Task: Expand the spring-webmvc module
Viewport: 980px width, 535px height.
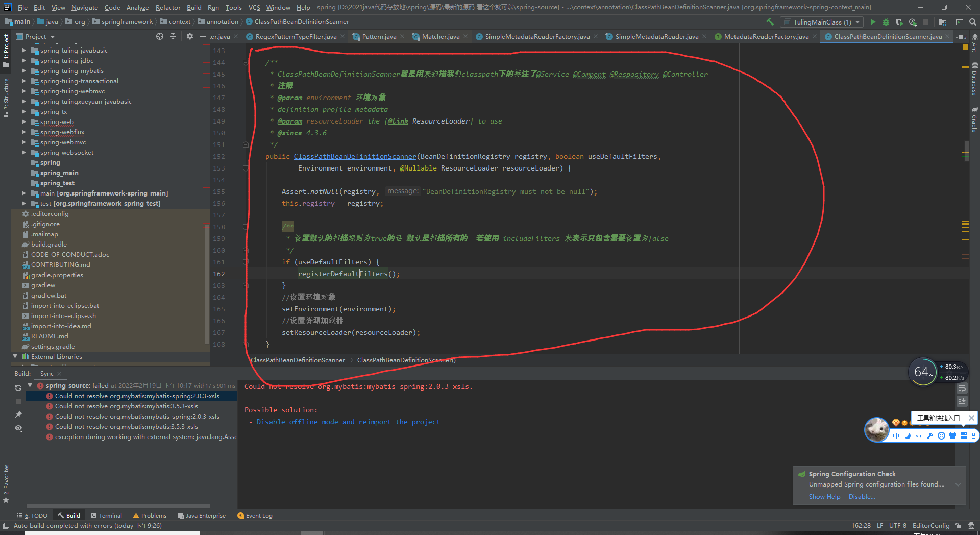Action: coord(23,142)
